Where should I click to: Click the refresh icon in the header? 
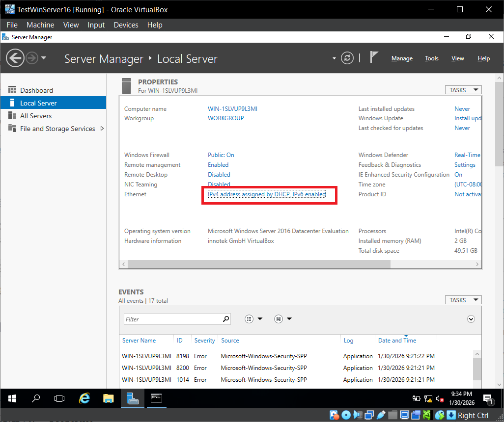tap(347, 58)
